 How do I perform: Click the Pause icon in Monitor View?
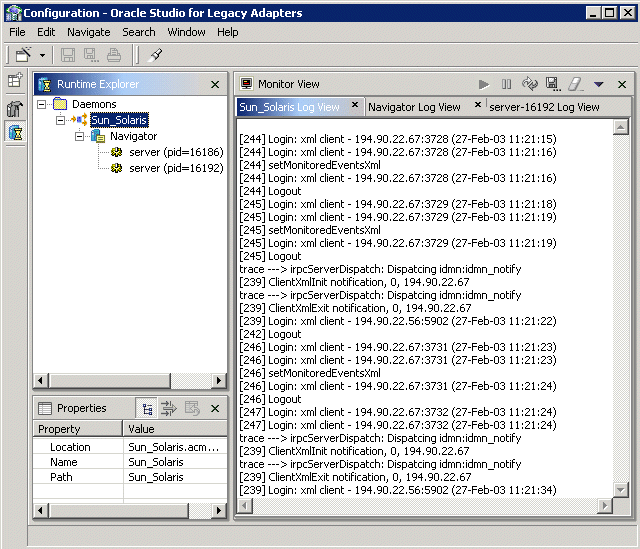506,84
